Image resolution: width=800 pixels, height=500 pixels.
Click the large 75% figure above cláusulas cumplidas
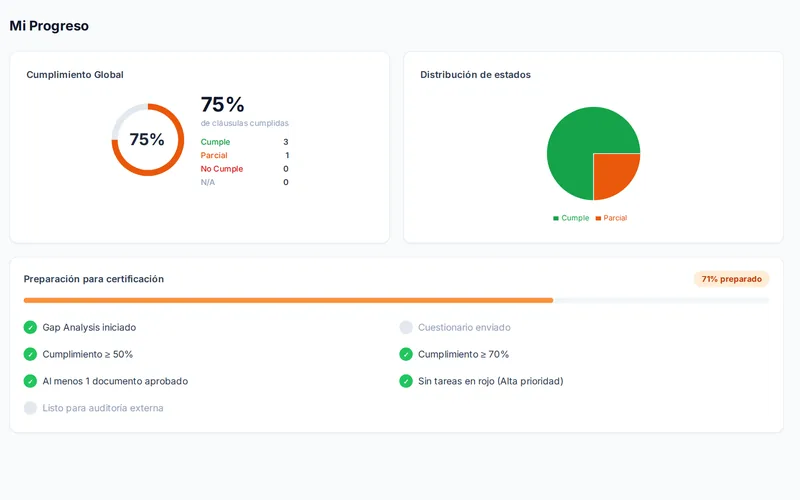pyautogui.click(x=222, y=105)
